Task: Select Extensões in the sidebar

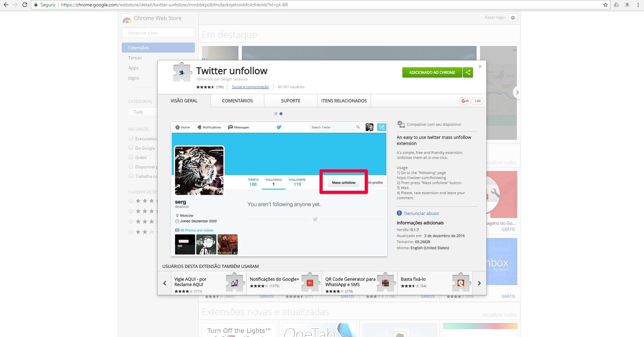Action: (x=158, y=48)
